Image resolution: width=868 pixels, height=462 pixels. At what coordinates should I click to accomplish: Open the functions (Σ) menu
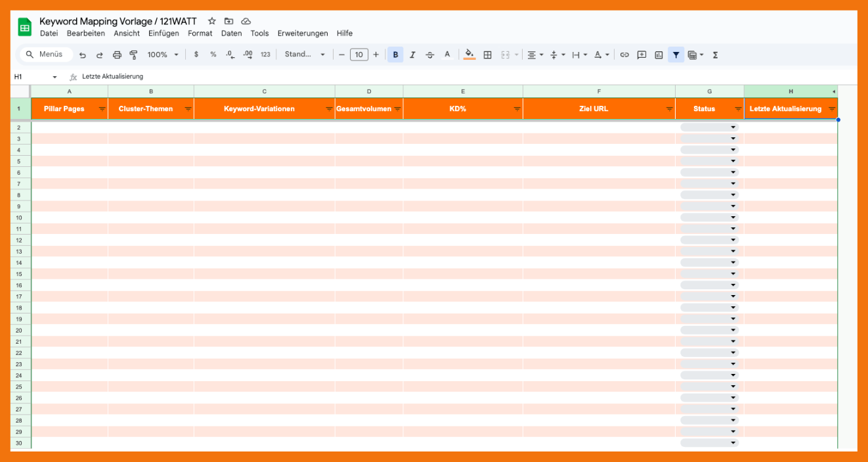click(x=714, y=55)
